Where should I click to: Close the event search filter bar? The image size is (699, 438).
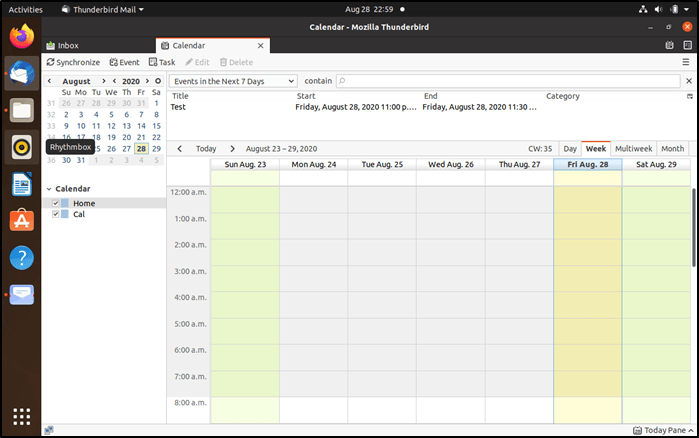(689, 81)
